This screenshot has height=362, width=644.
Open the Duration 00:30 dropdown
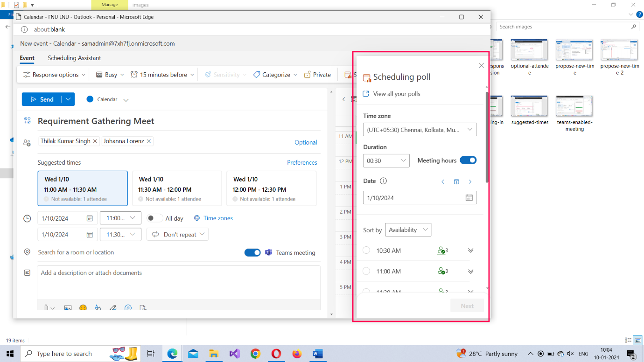coord(386,160)
